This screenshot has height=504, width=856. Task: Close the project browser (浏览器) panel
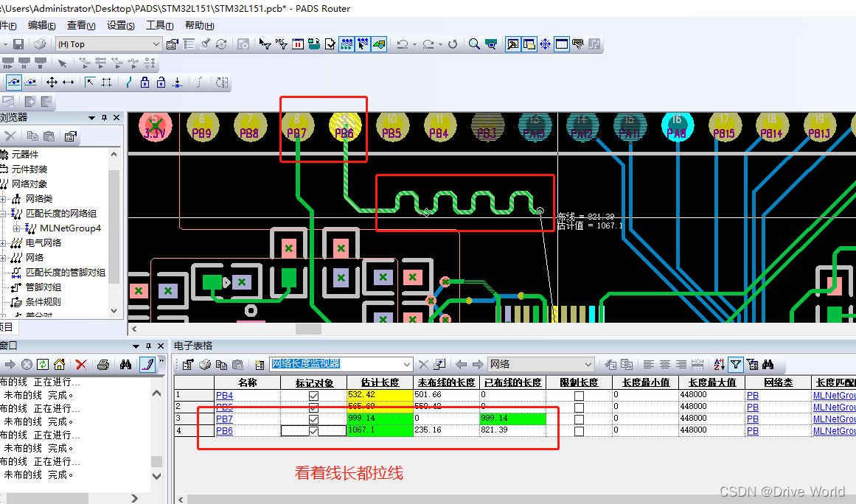click(x=116, y=118)
